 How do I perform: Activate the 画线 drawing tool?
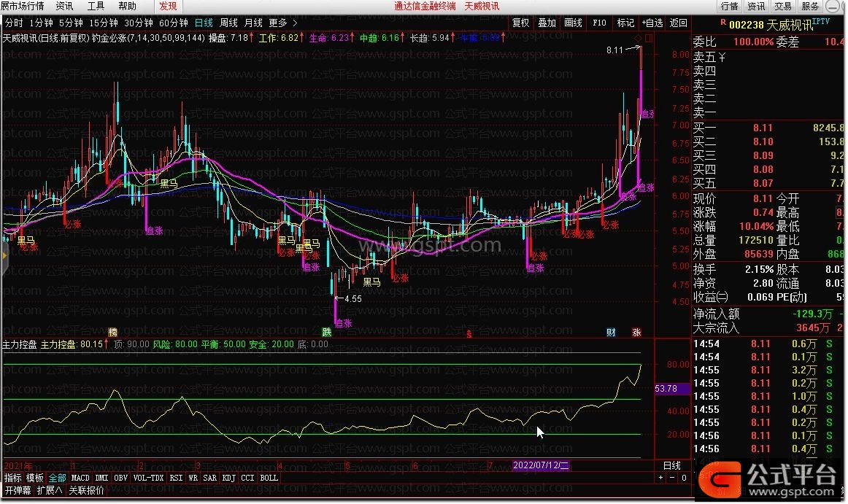click(x=574, y=23)
